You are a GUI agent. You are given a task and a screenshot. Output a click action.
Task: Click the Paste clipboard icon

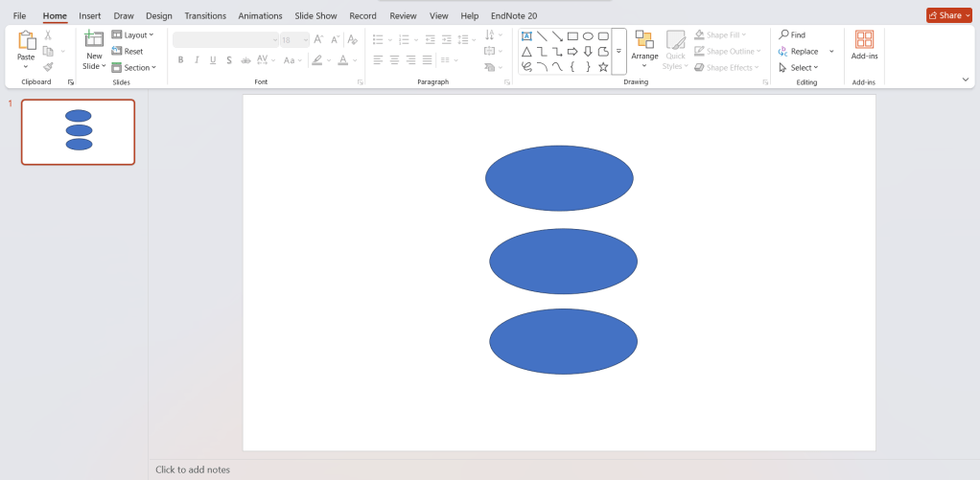26,39
